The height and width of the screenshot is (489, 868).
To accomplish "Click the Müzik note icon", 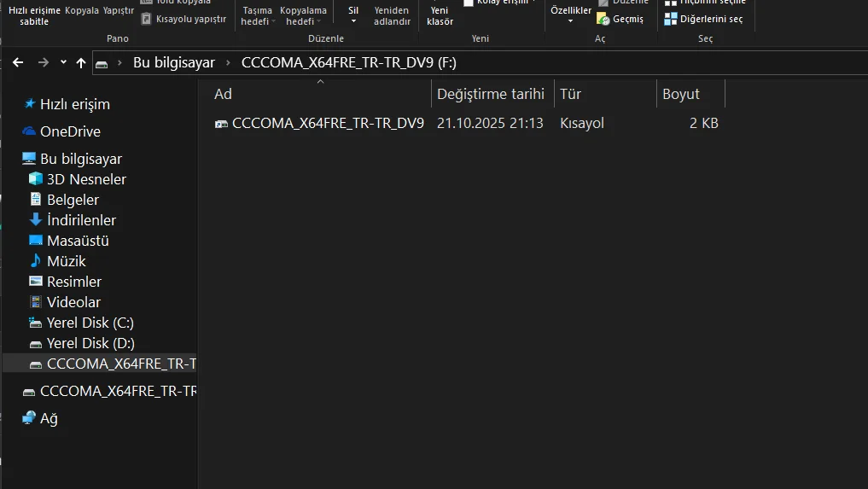I will pyautogui.click(x=36, y=260).
